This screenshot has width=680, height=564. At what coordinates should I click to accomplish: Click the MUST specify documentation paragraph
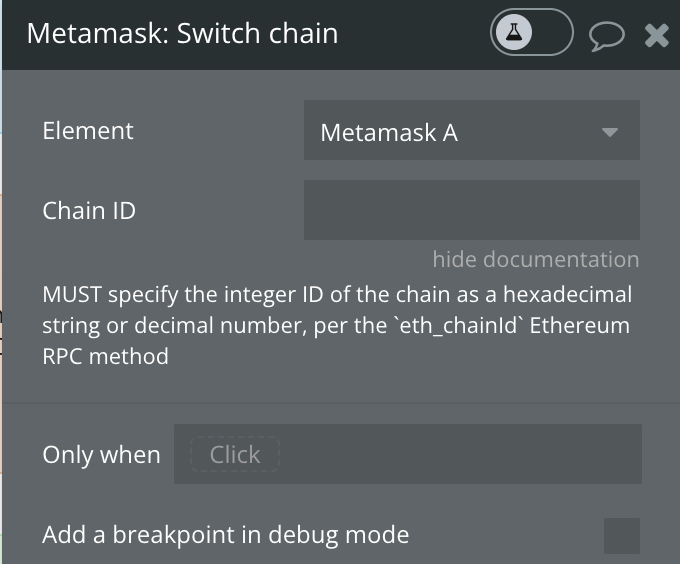[x=337, y=325]
